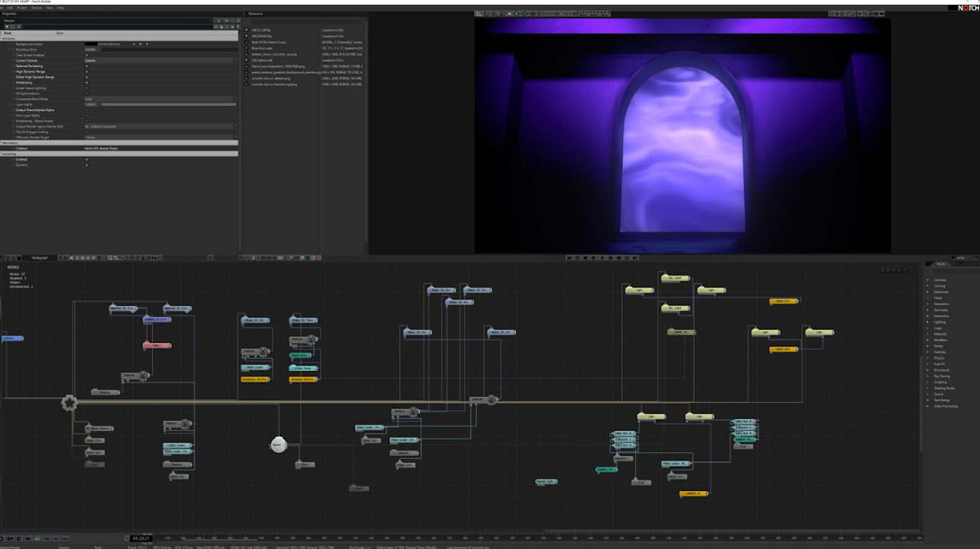
Task: Click the broken_down_concrete1_ao.png resource icon
Action: (246, 54)
